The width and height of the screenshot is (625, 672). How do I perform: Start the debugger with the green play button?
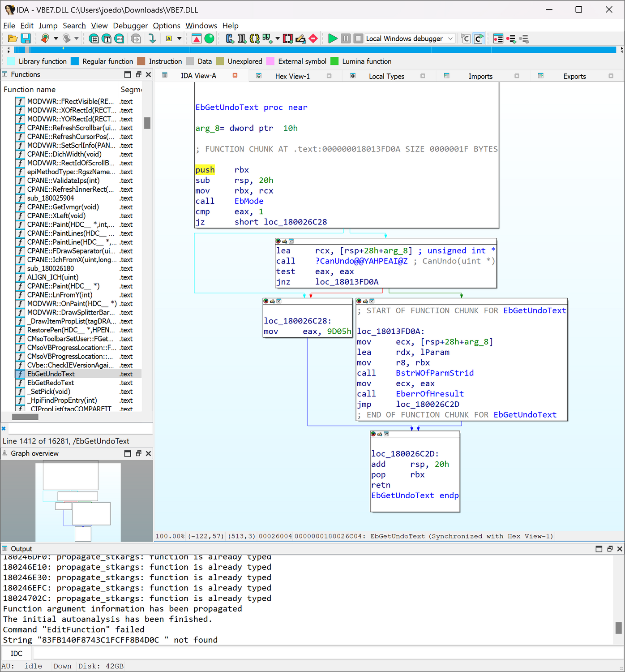tap(332, 39)
